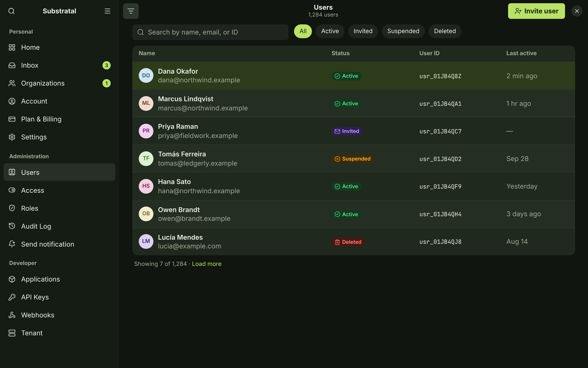Click the User ID column header
Screen dimensions: 588x368
point(429,53)
